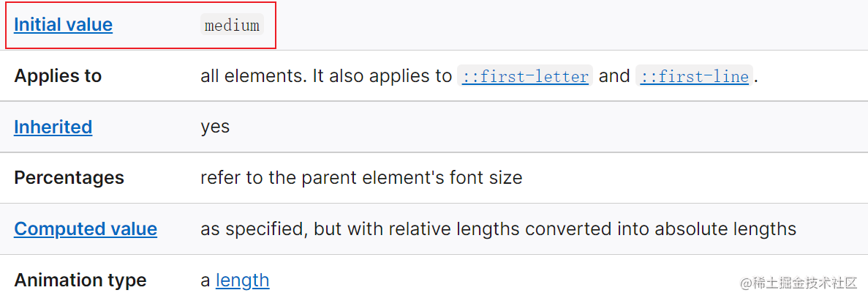Follow the Inherited link

53,127
